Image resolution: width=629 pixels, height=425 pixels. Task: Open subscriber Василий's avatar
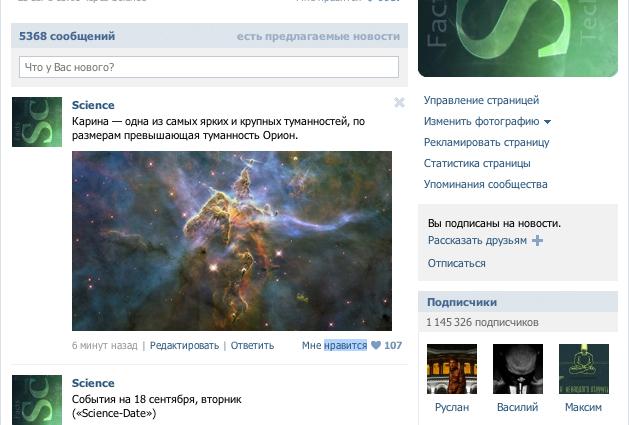point(518,369)
